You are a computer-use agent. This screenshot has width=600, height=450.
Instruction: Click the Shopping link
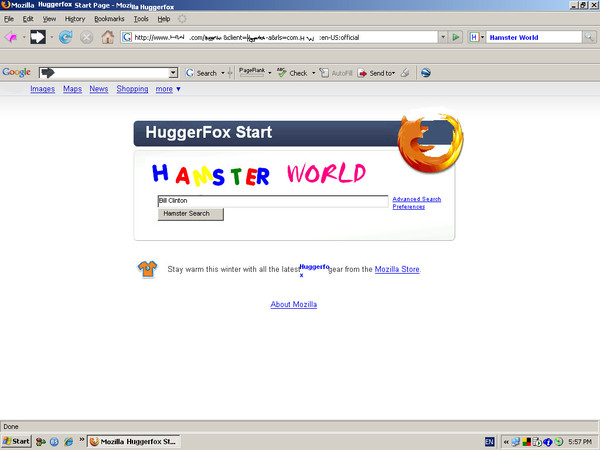pyautogui.click(x=132, y=89)
